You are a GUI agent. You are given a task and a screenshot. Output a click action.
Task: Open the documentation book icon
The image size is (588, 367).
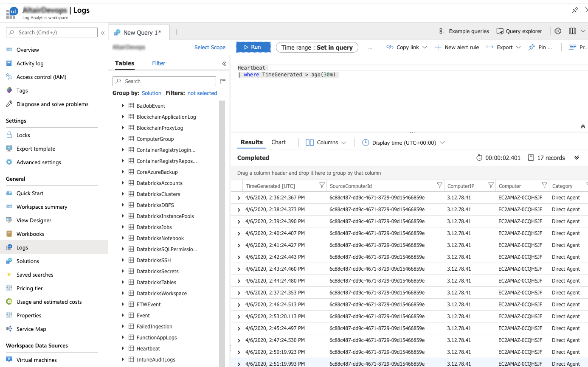(x=572, y=31)
